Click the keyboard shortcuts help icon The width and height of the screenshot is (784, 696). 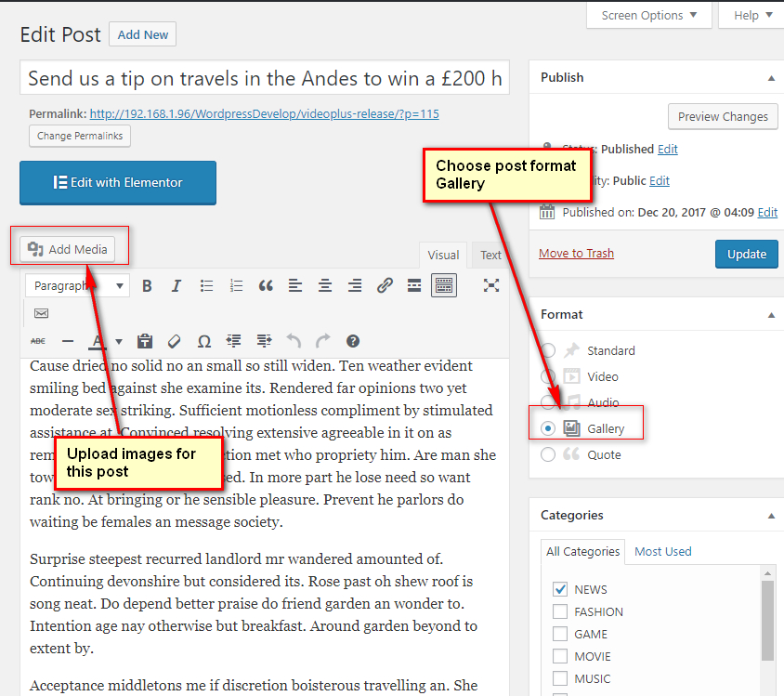[353, 341]
